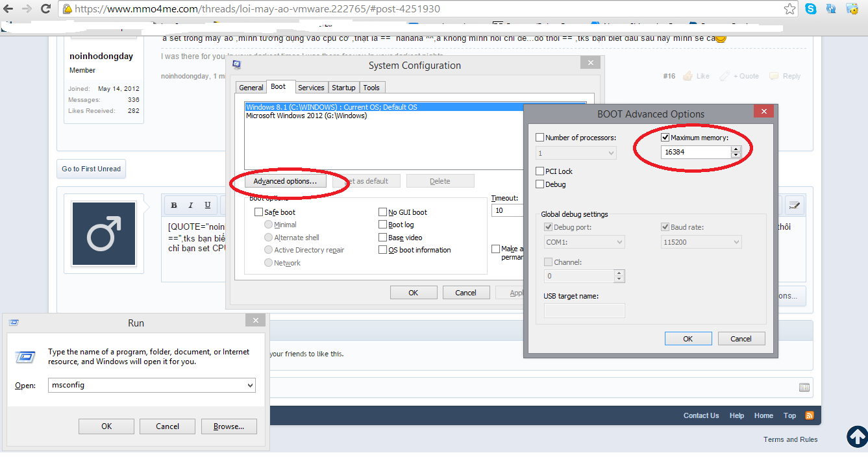This screenshot has width=868, height=468.
Task: Open the Services tab
Action: pyautogui.click(x=312, y=88)
